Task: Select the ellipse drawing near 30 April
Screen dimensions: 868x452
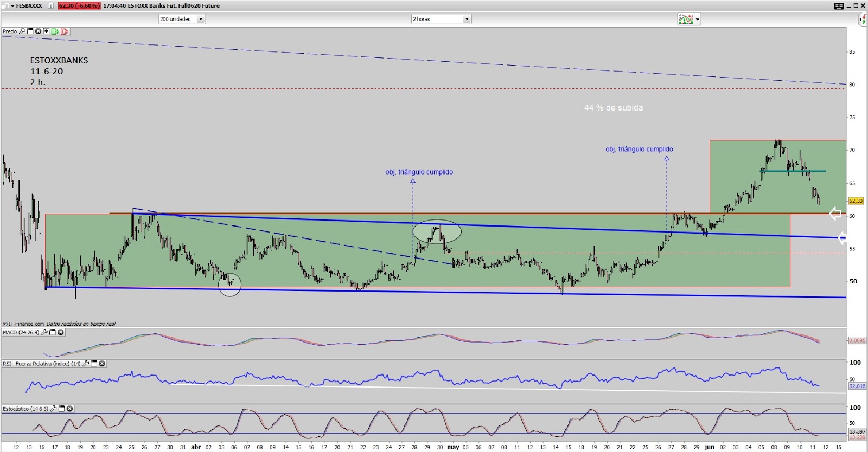Action: pos(437,231)
